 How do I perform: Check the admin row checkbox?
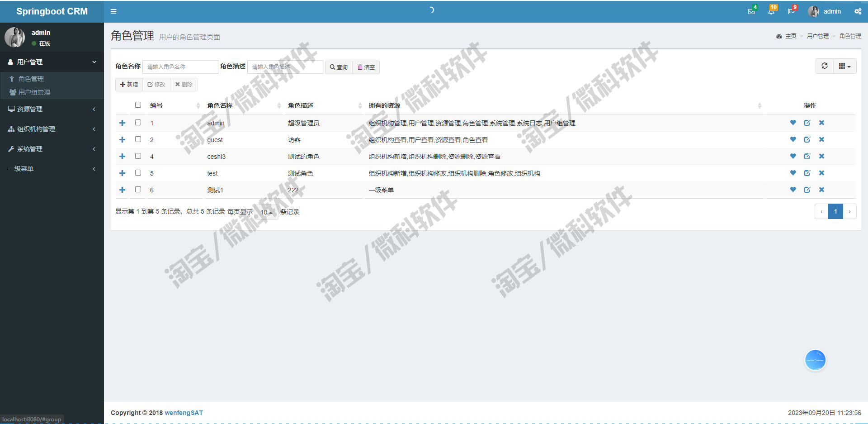[138, 123]
